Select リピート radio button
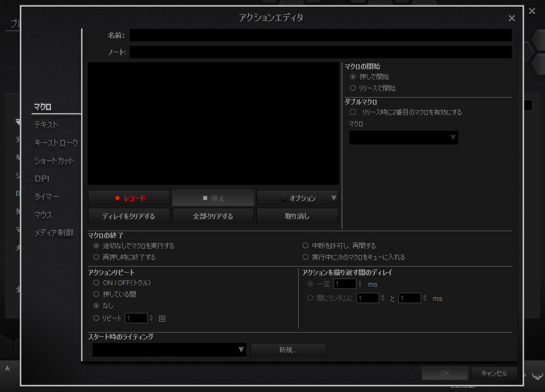 click(96, 318)
